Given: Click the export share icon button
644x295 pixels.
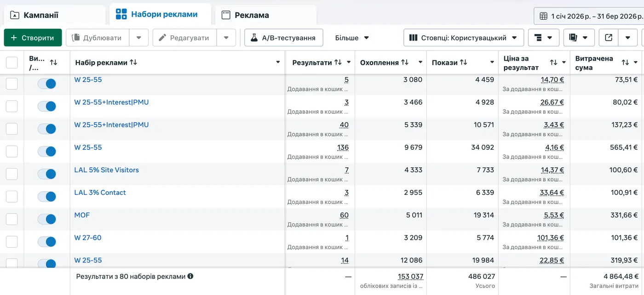Looking at the screenshot, I should tap(609, 38).
